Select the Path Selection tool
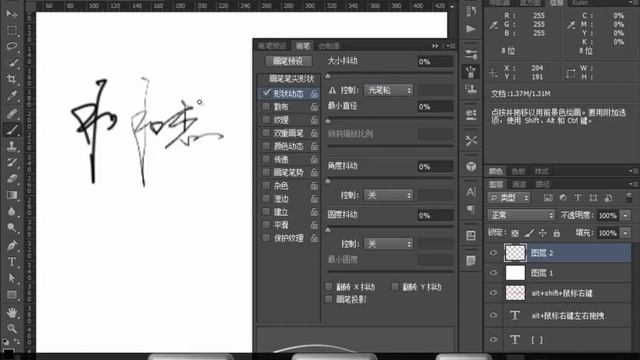The width and height of the screenshot is (640, 360). (12, 278)
